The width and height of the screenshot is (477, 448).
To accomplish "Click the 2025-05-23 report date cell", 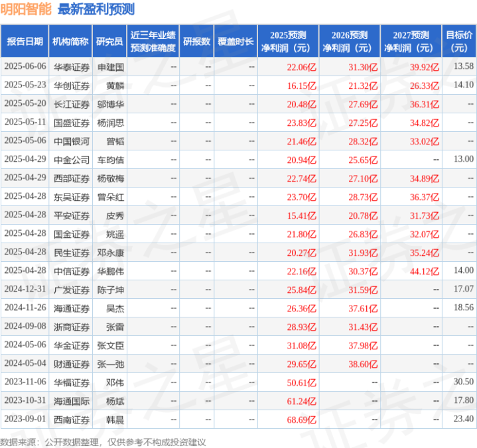I will (x=25, y=85).
